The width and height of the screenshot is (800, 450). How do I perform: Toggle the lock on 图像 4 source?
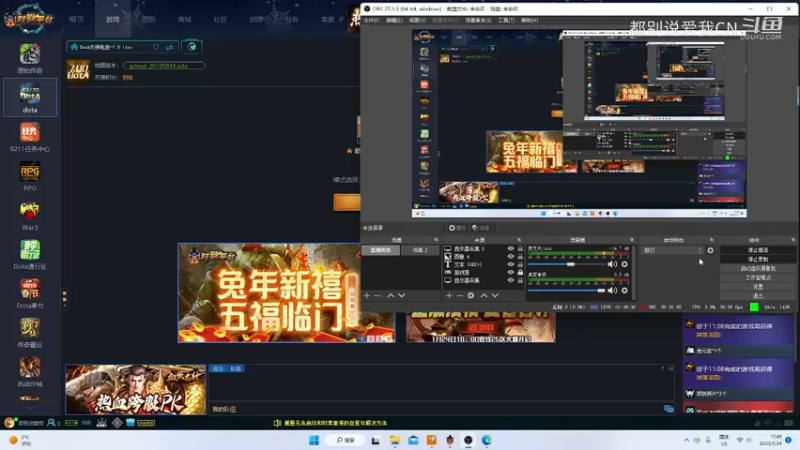[520, 257]
